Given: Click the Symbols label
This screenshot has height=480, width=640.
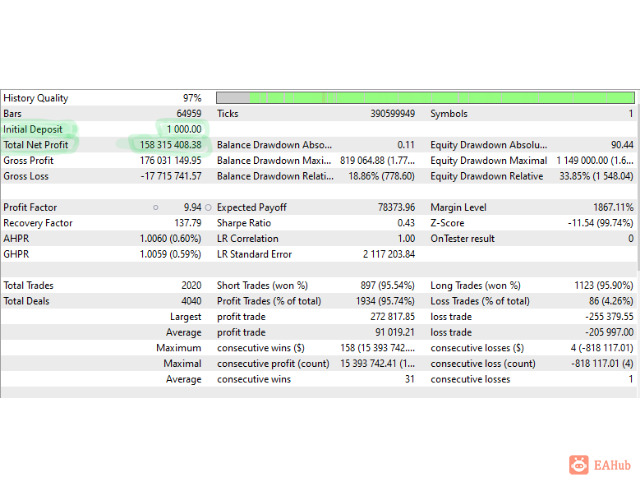Looking at the screenshot, I should point(449,113).
